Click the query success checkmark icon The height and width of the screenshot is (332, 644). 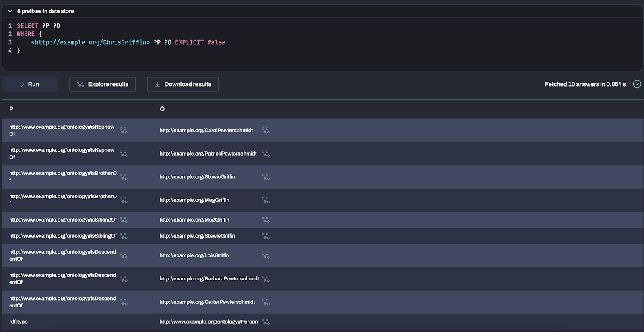(x=637, y=84)
